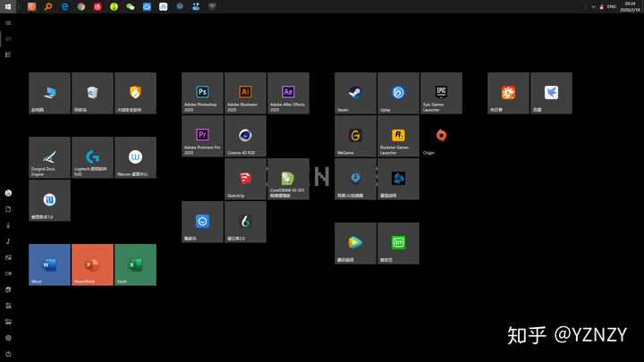Launch the tile with the number 6 icon
Screen dimensions: 644x362
click(245, 222)
